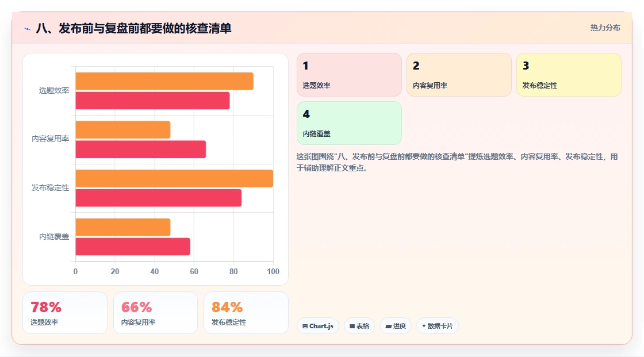Click the 80 tick on the x-axis
The image size is (644, 357).
pos(233,271)
